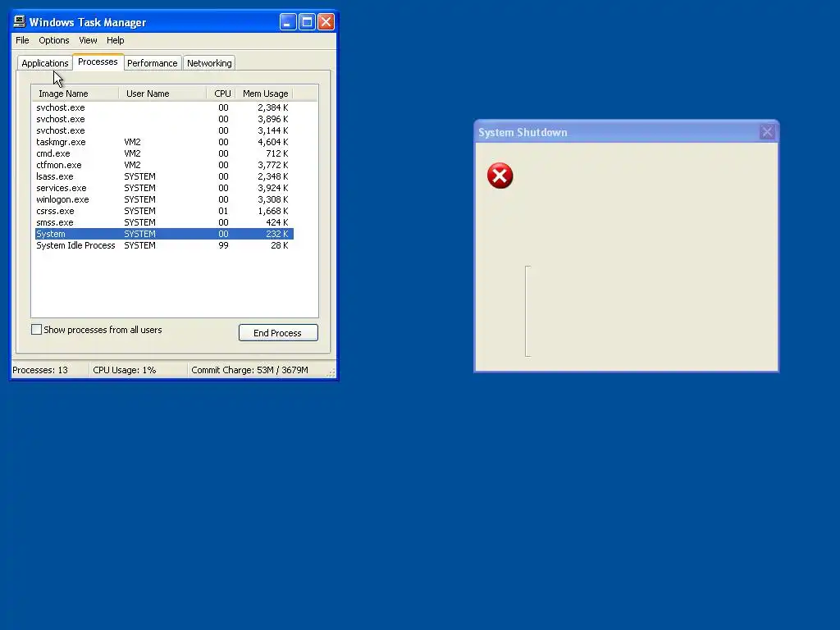
Task: Select the cmd.exe process
Action: 164,153
